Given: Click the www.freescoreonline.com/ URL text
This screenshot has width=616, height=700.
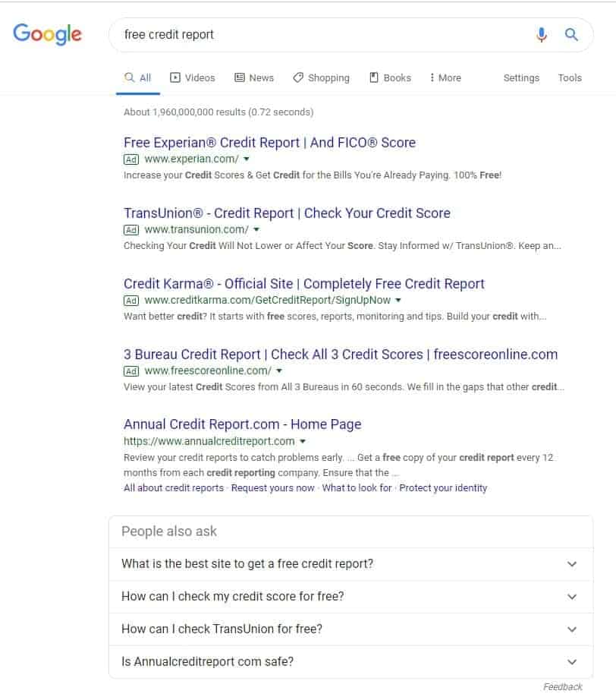Looking at the screenshot, I should tap(208, 370).
